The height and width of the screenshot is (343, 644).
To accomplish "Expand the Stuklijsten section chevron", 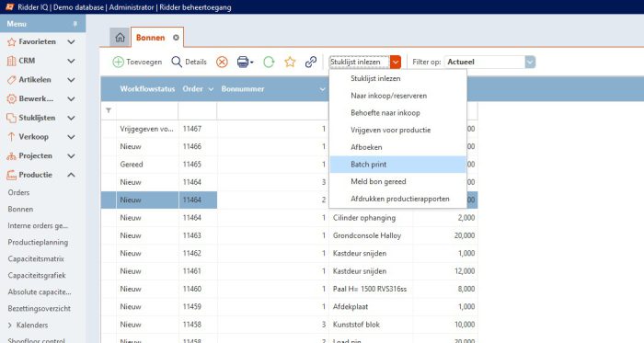I will [x=71, y=118].
